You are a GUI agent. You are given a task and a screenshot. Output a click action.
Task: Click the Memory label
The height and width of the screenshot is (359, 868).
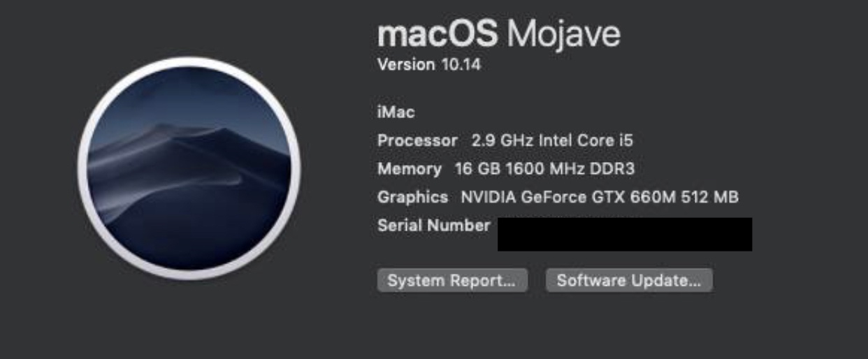click(x=410, y=169)
